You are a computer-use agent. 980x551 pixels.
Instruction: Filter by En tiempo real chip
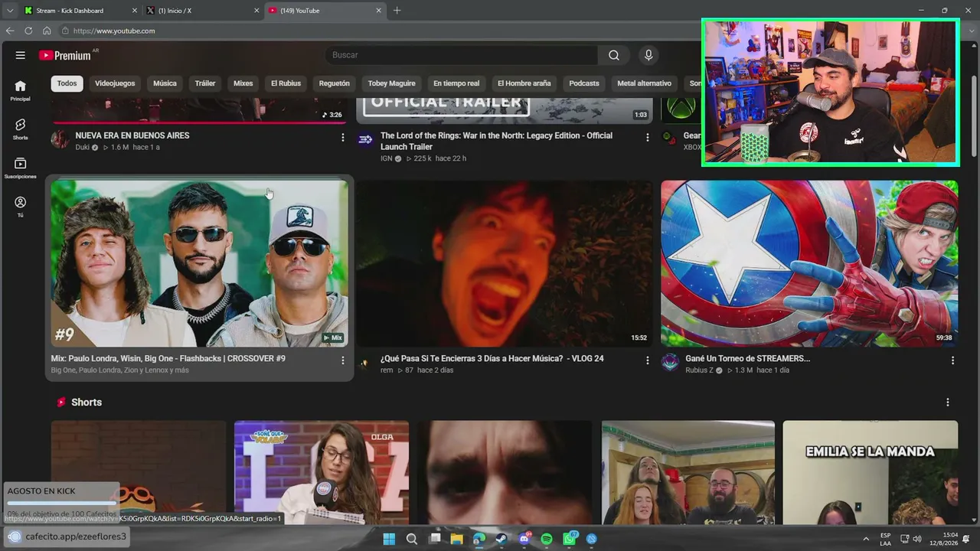coord(456,83)
